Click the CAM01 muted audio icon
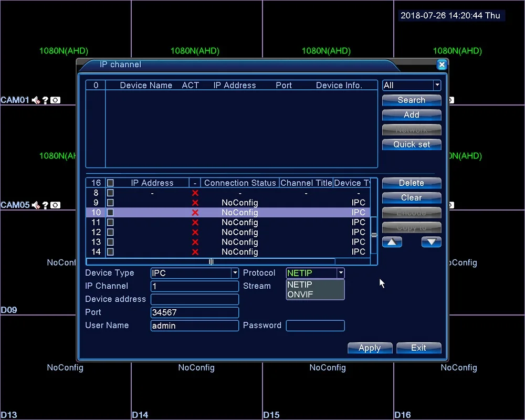This screenshot has height=420, width=525. point(36,100)
